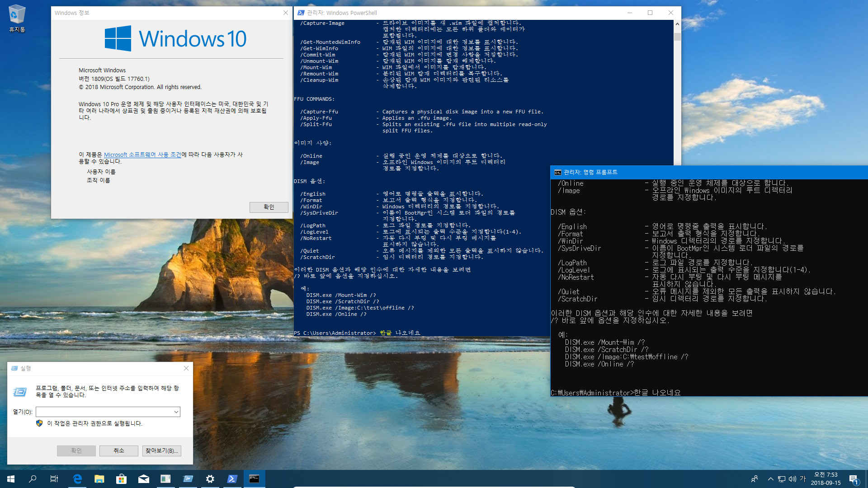The image size is (868, 488).
Task: Click 취소 in the Run dialog
Action: 119,450
